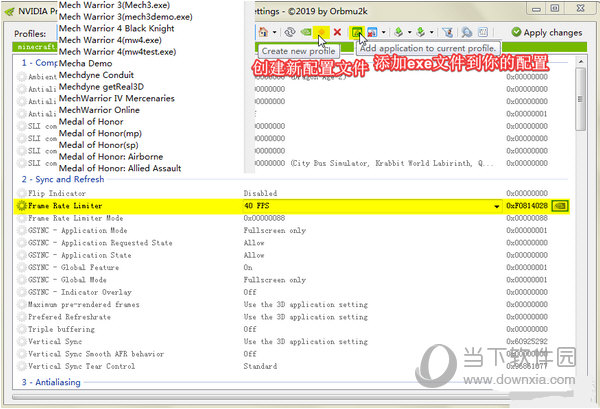The height and width of the screenshot is (409, 600).
Task: Click the Standard value of Vertical Sync Tear Control
Action: point(260,366)
